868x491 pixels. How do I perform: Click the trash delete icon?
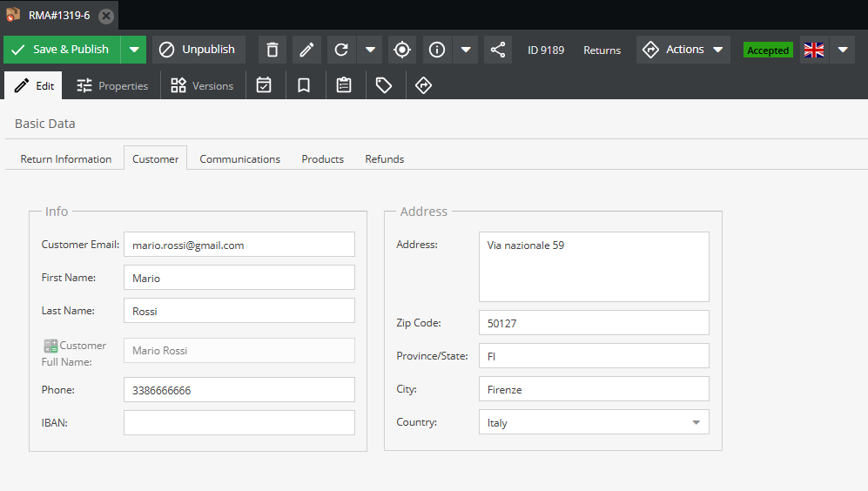coord(273,50)
